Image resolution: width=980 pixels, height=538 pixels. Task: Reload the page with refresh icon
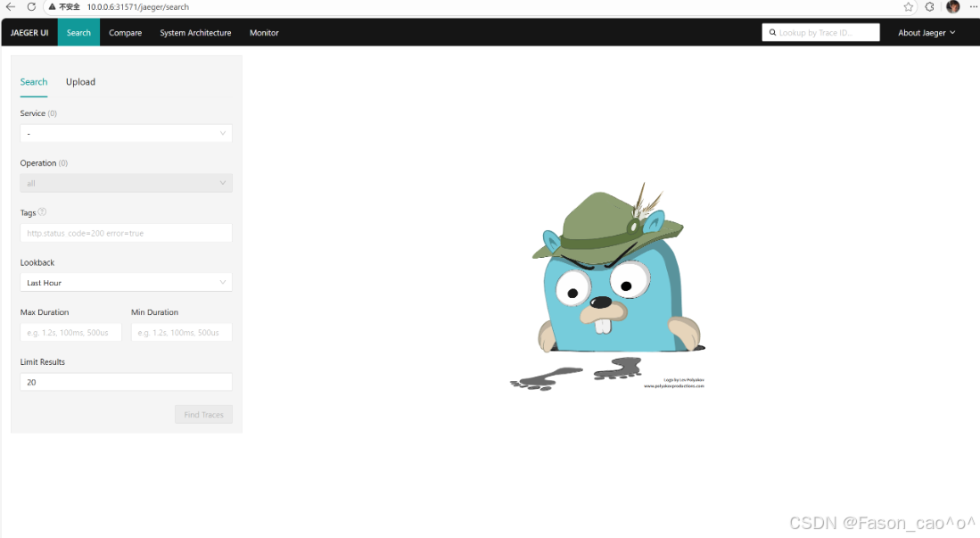click(x=31, y=7)
